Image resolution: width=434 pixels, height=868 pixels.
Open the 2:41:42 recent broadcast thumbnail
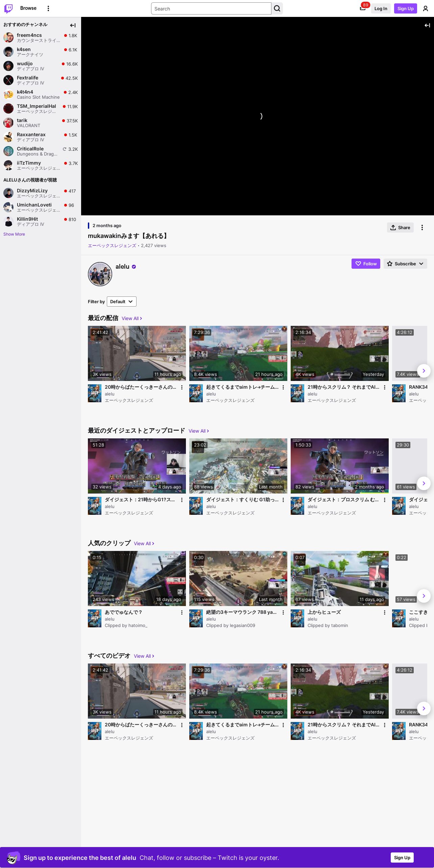pyautogui.click(x=137, y=353)
